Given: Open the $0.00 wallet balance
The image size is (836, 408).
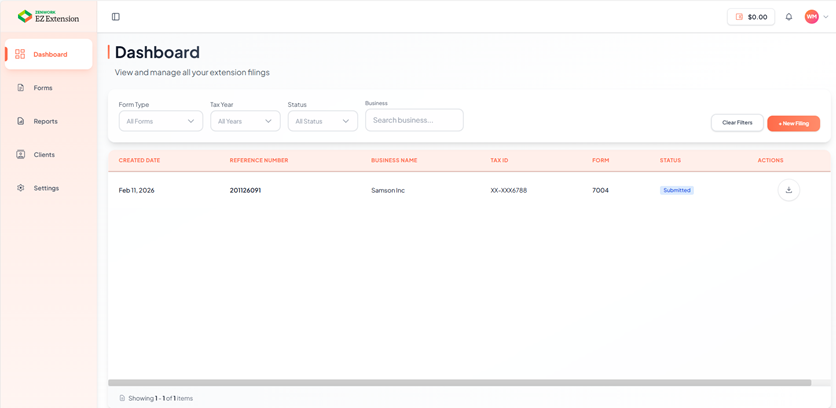Looking at the screenshot, I should click(x=751, y=17).
